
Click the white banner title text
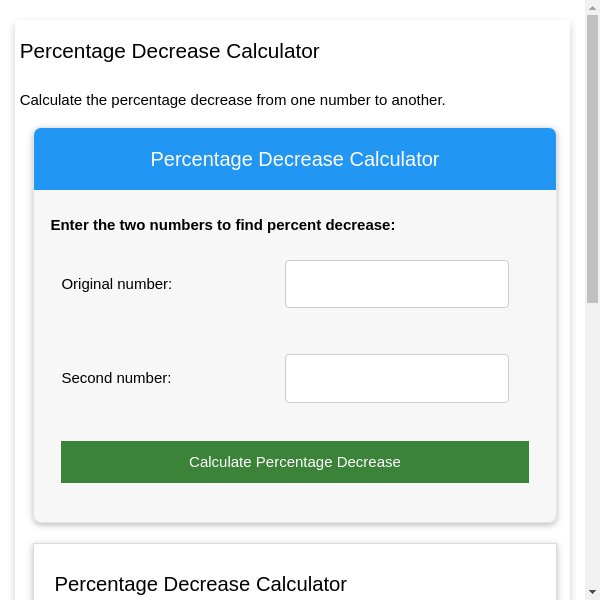[x=295, y=159]
